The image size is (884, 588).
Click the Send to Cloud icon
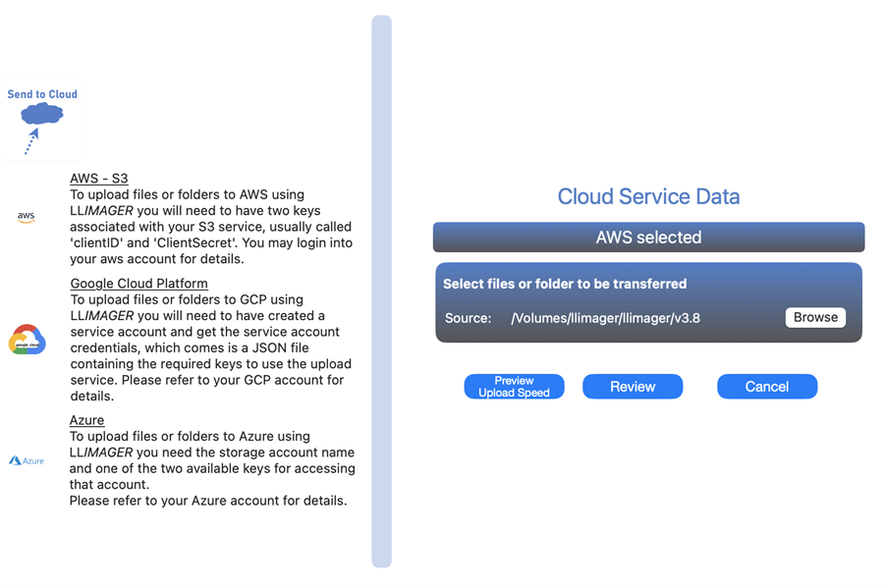pyautogui.click(x=41, y=118)
